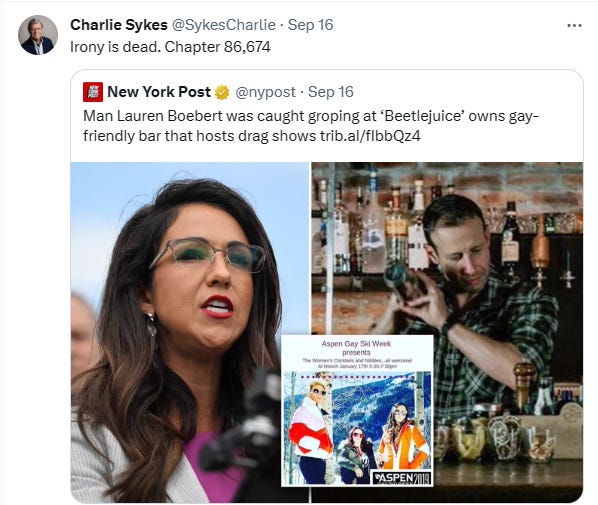Open the left photo of the woman with glasses
This screenshot has width=598, height=505.
190,332
